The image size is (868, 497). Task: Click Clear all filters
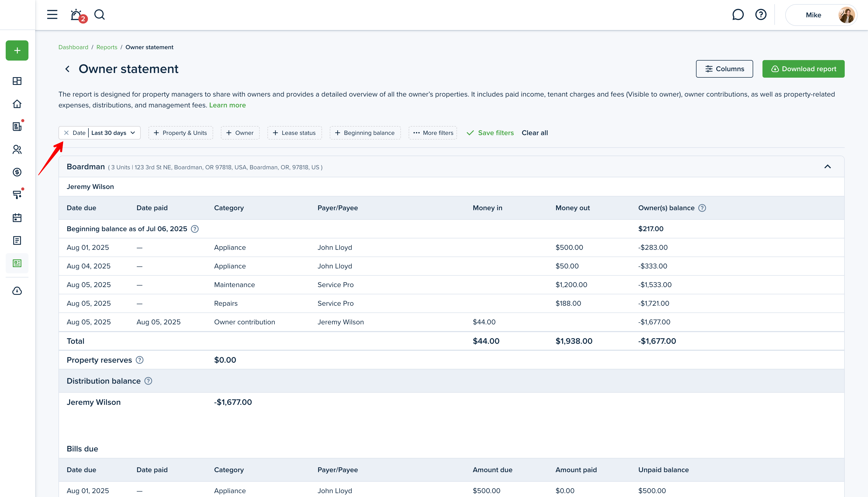(x=535, y=133)
